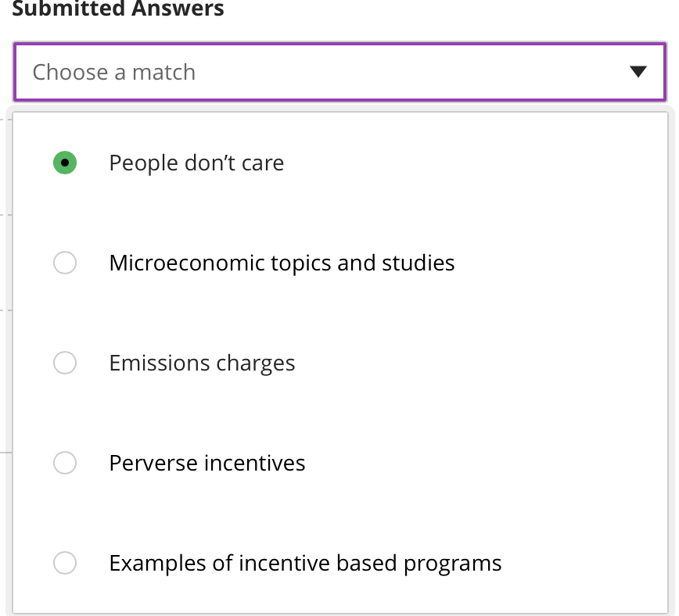The image size is (679, 616).
Task: Click the empty radio beside 'Emissions charges'
Action: pos(65,363)
